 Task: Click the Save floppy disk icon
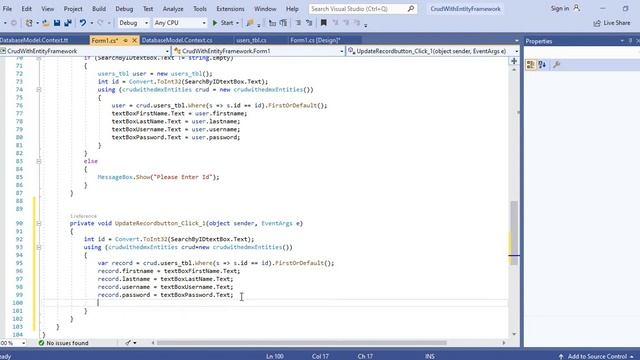point(57,23)
